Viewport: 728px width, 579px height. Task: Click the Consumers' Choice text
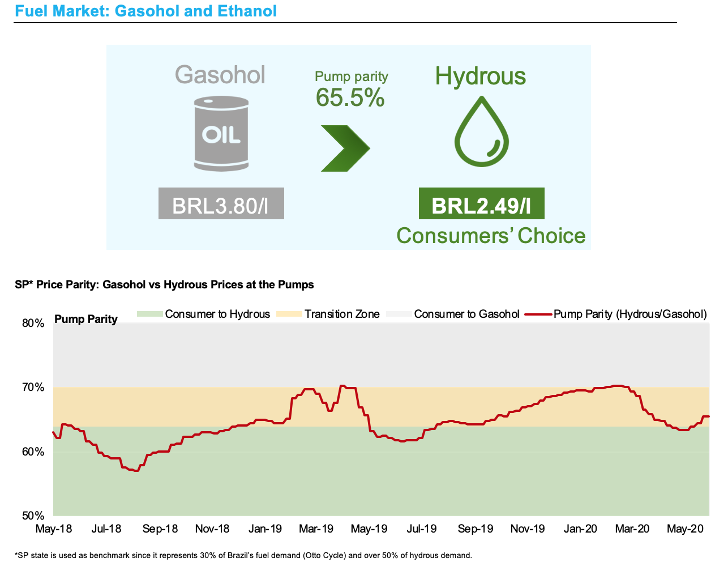(491, 235)
